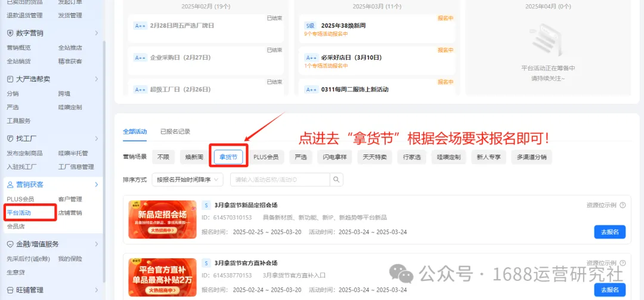Screen dimensions: 644x300
Task: Open 我的保险 sidebar link
Action: (70, 259)
